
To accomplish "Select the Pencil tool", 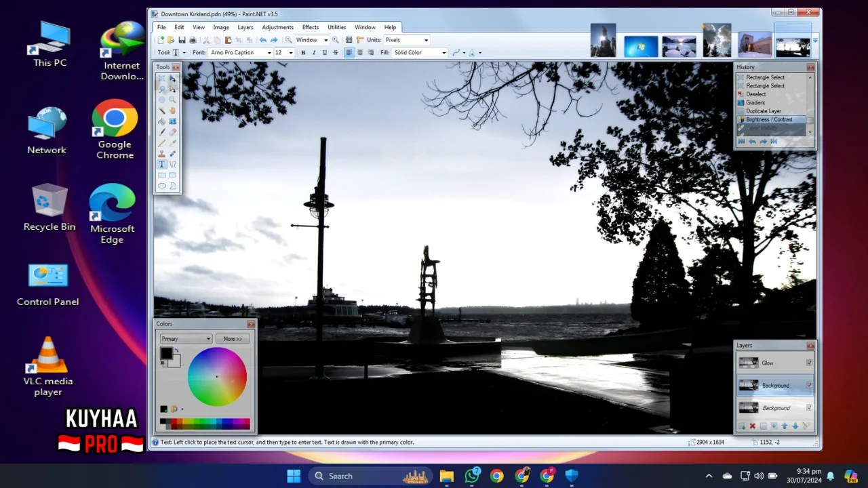I will pos(161,143).
